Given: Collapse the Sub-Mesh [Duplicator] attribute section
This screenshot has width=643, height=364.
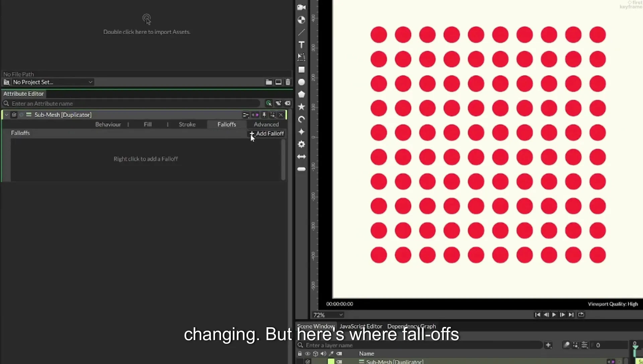Looking at the screenshot, I should 6,115.
